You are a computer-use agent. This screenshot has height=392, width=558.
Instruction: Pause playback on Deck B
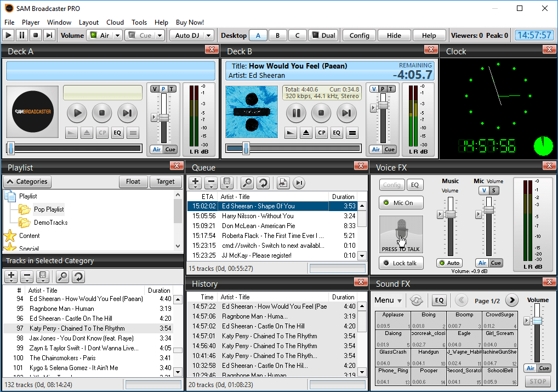pyautogui.click(x=296, y=113)
